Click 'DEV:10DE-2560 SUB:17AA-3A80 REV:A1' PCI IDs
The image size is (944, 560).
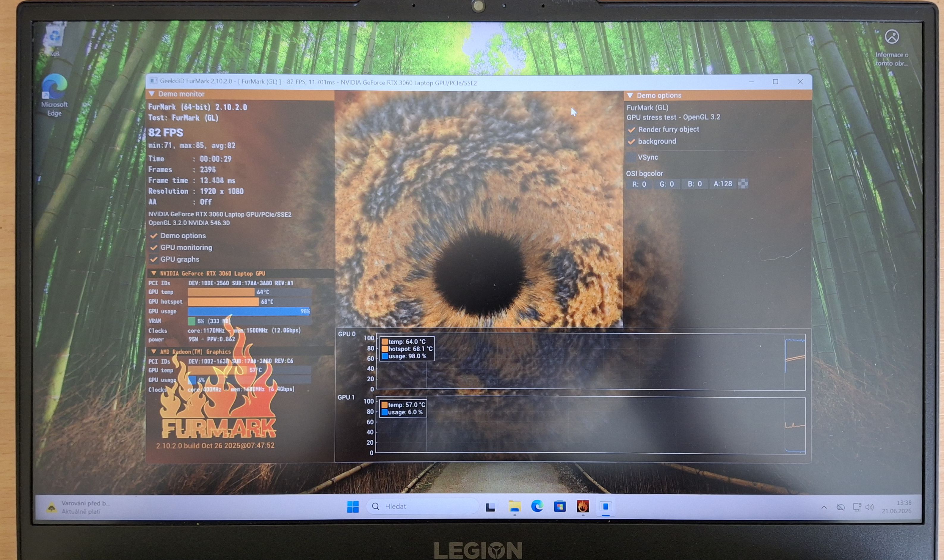click(x=241, y=283)
